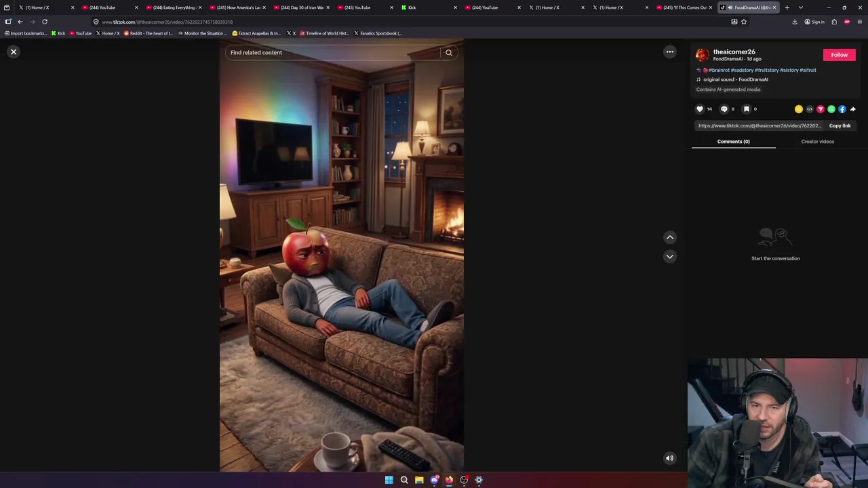Image resolution: width=868 pixels, height=488 pixels.
Task: Follow theaicorner26
Action: point(840,55)
